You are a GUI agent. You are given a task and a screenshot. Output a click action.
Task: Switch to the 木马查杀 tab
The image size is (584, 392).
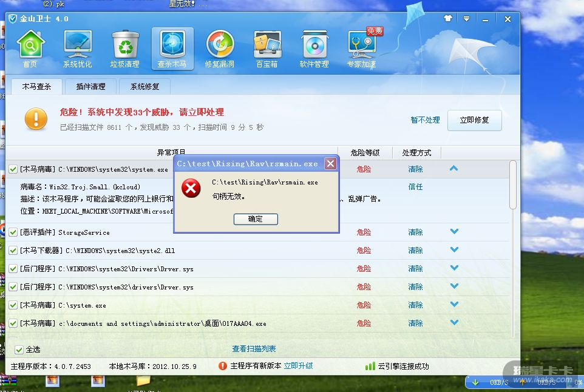[36, 86]
